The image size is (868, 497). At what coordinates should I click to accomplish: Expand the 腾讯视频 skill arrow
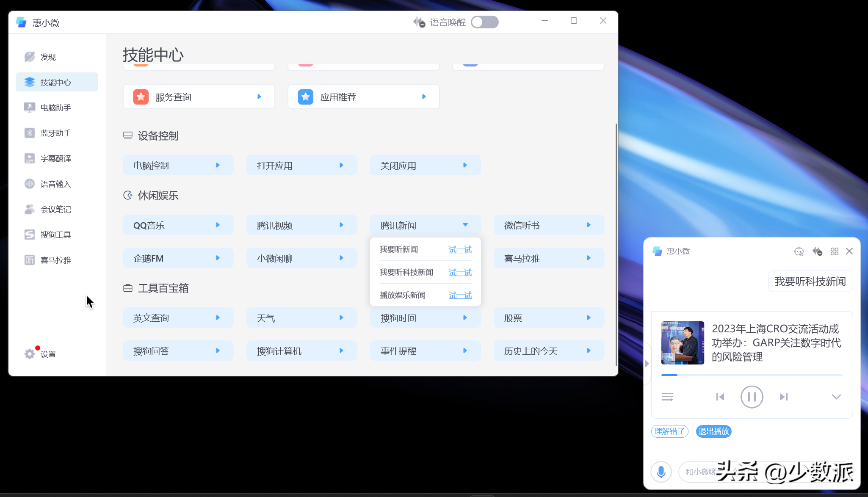(342, 225)
